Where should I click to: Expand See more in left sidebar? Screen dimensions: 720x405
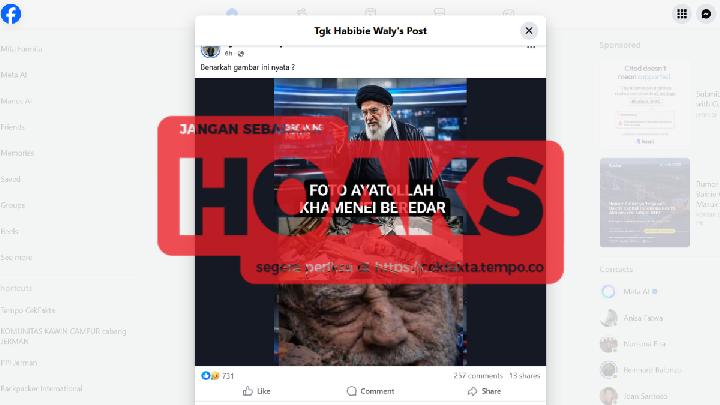tap(16, 258)
